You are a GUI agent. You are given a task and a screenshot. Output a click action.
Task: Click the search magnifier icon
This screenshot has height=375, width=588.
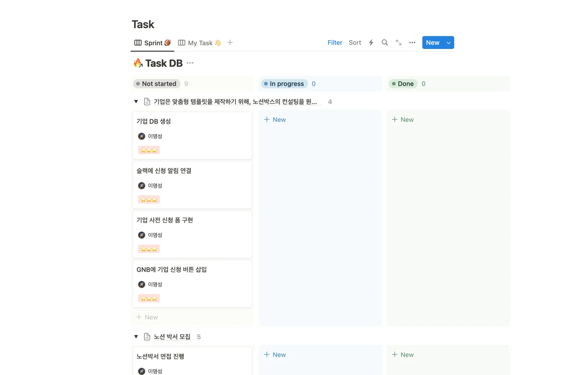coord(384,42)
